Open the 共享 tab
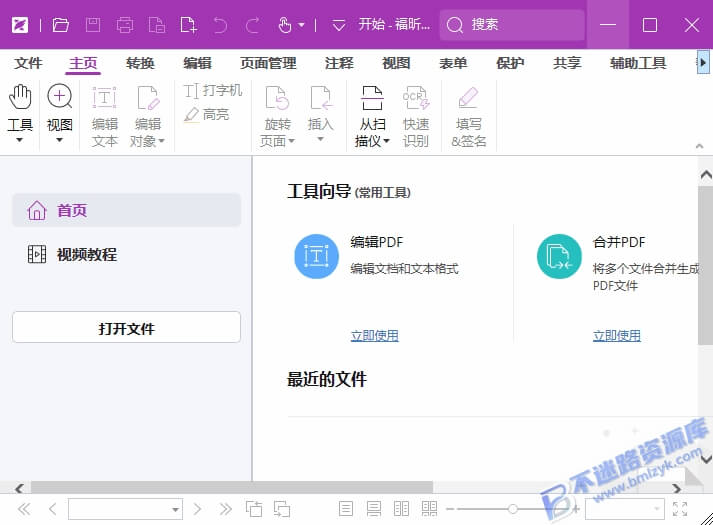Image resolution: width=713 pixels, height=525 pixels. (x=567, y=63)
